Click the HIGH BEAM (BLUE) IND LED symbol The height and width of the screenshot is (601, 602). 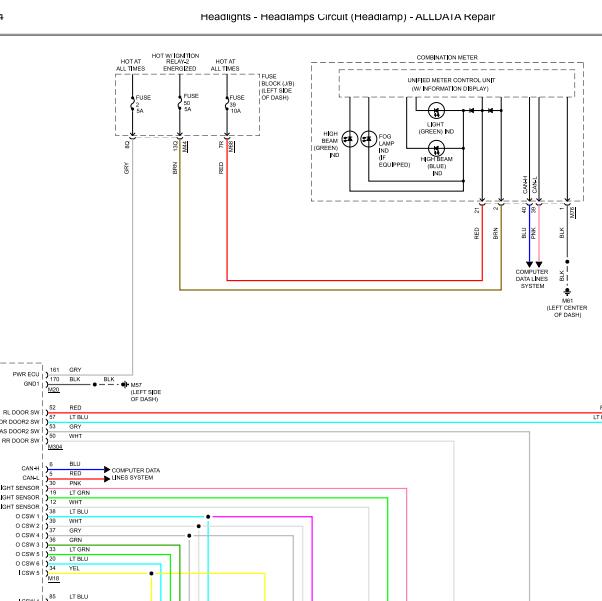tap(436, 148)
